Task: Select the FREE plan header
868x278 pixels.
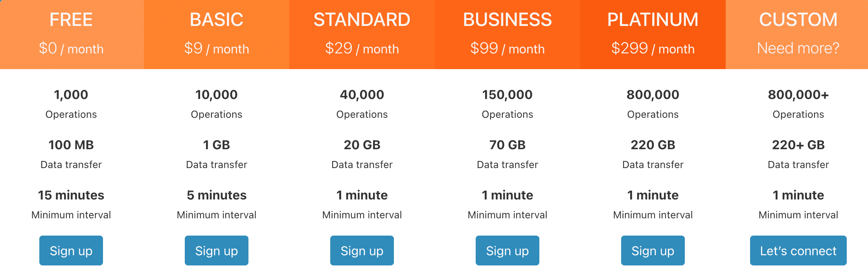Action: pyautogui.click(x=72, y=35)
